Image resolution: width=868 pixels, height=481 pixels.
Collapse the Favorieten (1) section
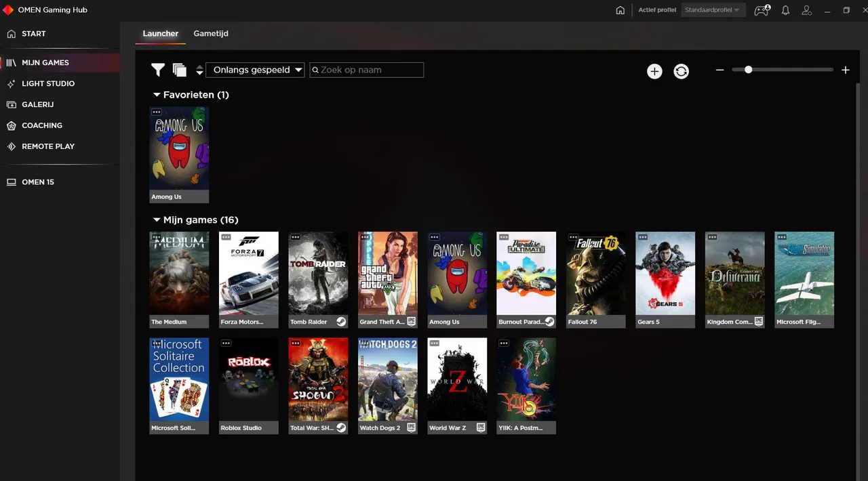tap(157, 95)
